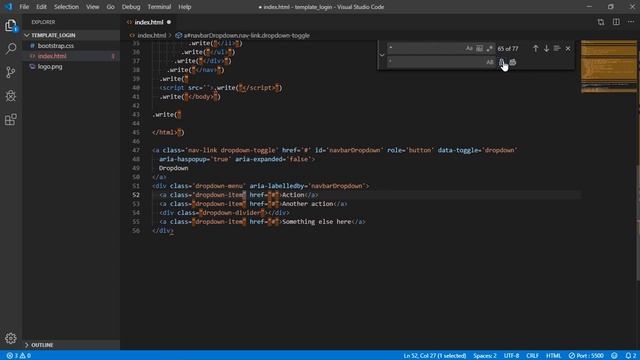Click a#navbarDropdown breadcrumb symbol

click(247, 36)
